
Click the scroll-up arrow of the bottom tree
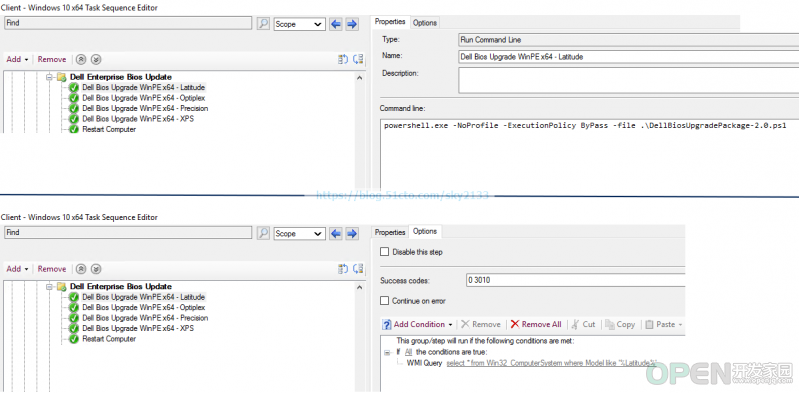pyautogui.click(x=359, y=287)
